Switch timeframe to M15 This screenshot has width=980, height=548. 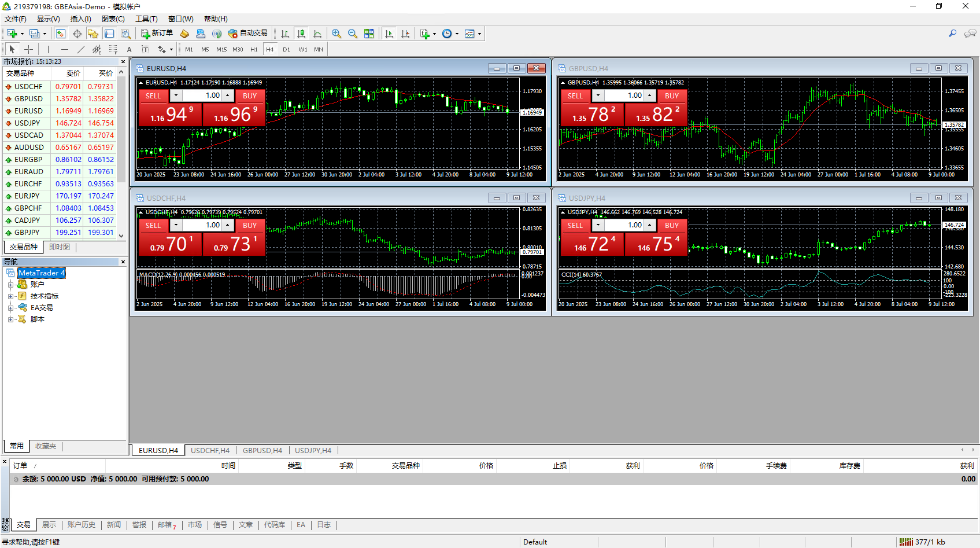(221, 49)
